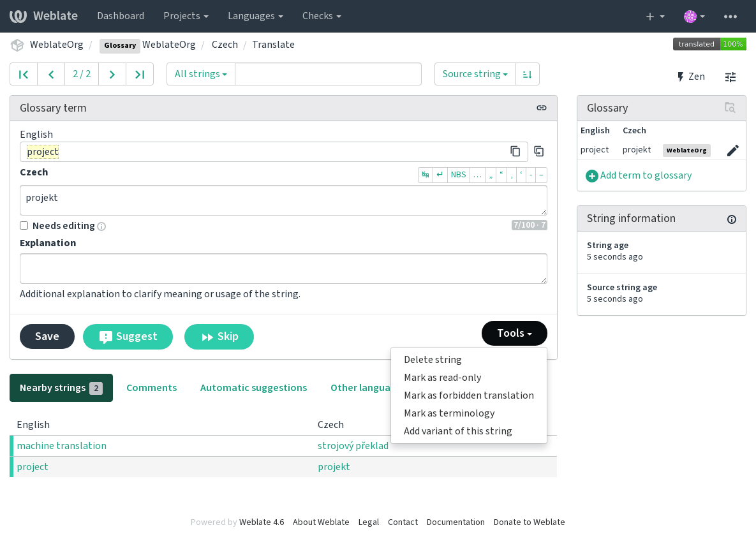
Task: Open the String information info icon
Action: (731, 219)
